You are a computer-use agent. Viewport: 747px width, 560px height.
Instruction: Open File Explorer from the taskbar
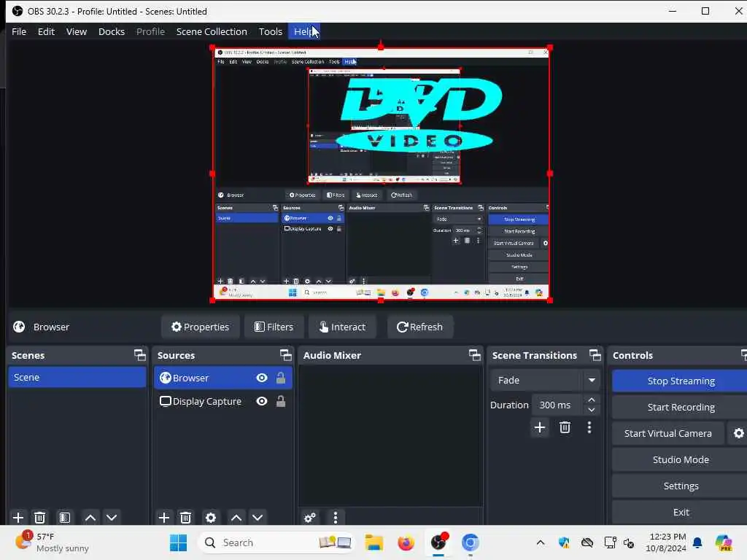tap(374, 542)
